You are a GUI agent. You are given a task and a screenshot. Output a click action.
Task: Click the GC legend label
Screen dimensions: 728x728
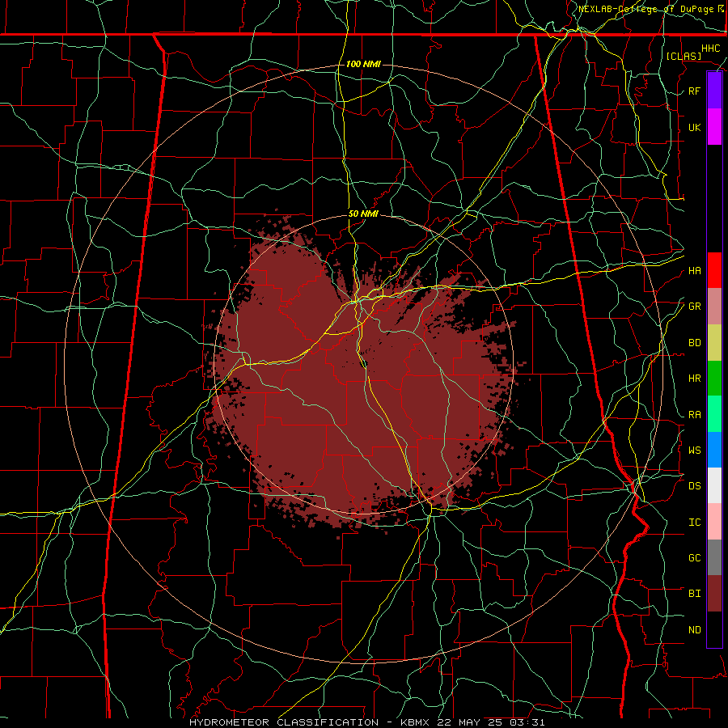694,558
